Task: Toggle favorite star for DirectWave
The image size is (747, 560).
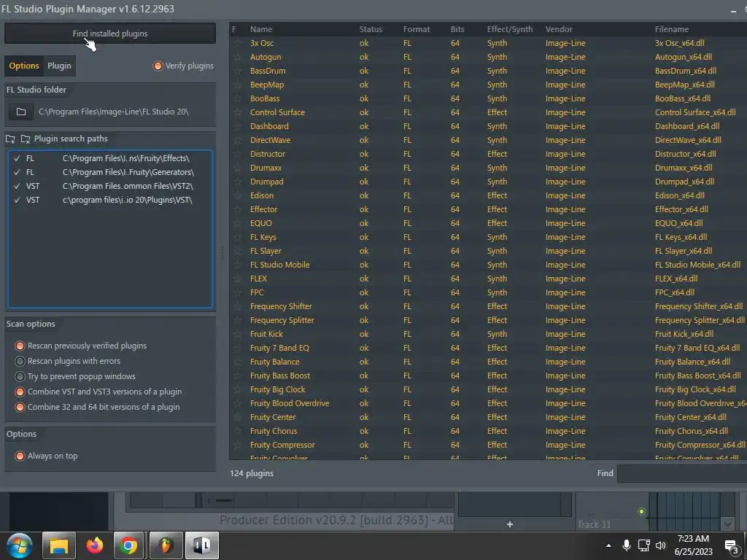Action: click(237, 140)
